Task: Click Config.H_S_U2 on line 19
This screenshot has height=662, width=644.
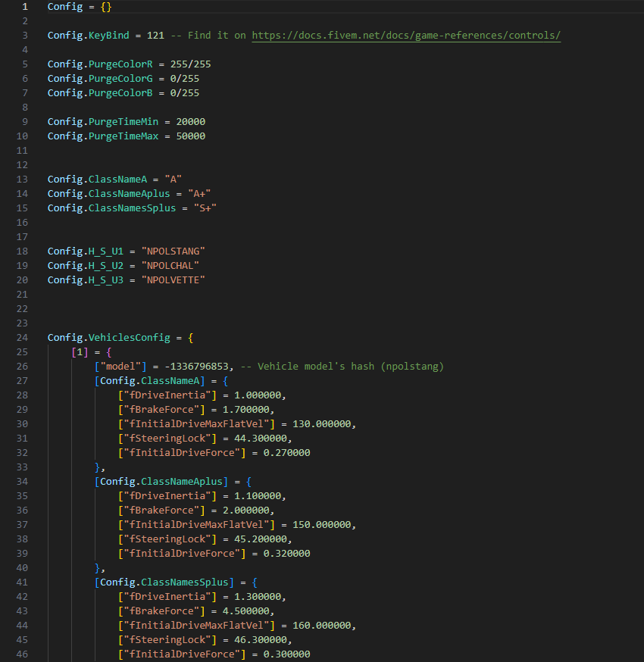Action: click(x=86, y=266)
